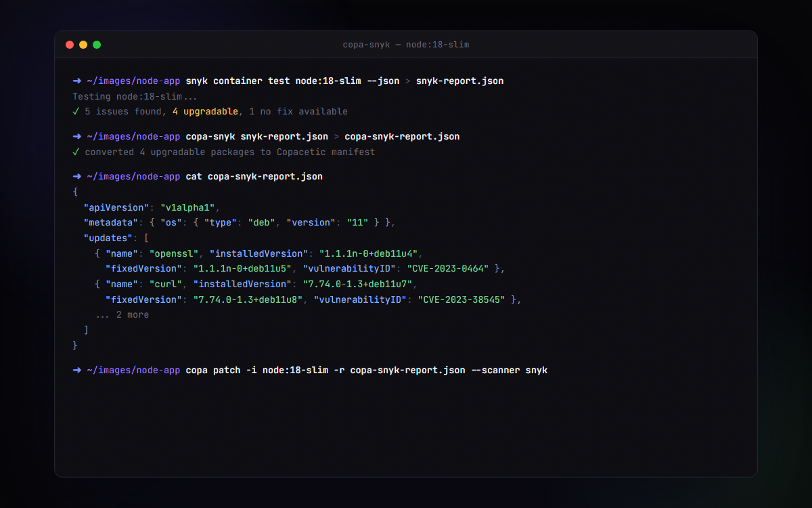Click the green checkmark before "5 issues found"
This screenshot has width=812, height=508.
pos(76,112)
